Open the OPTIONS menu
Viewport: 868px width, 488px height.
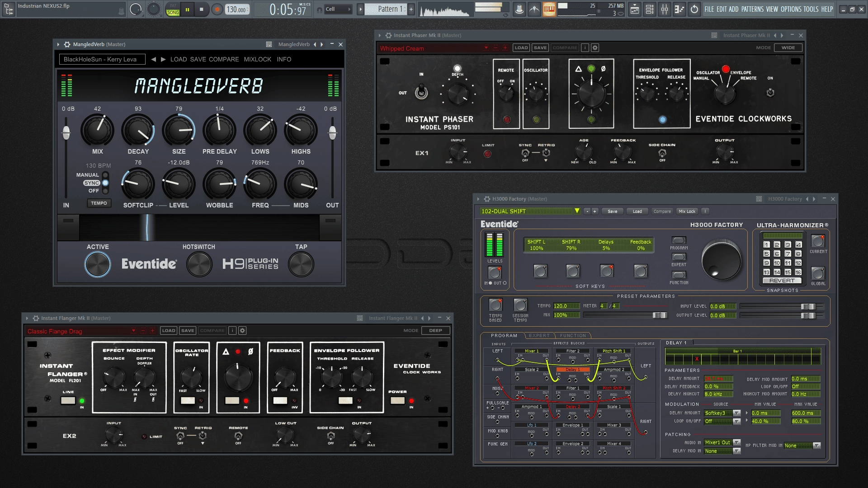(x=791, y=9)
